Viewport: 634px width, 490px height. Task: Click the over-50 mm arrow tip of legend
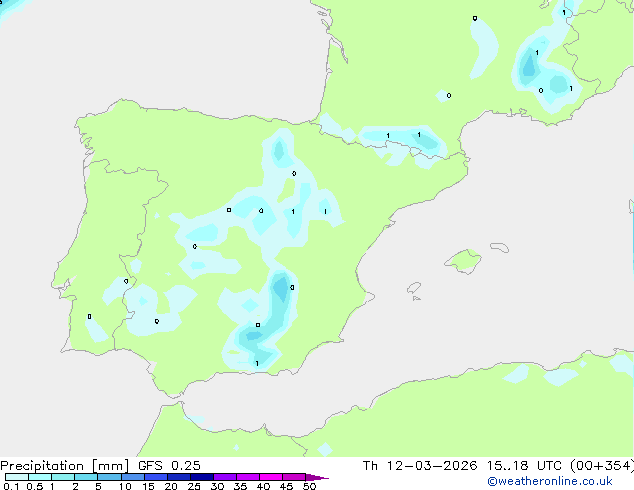coord(317,477)
